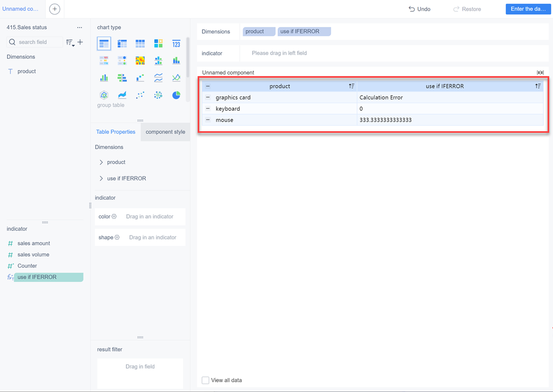Select the use if IFERROR calculated field

[49, 277]
